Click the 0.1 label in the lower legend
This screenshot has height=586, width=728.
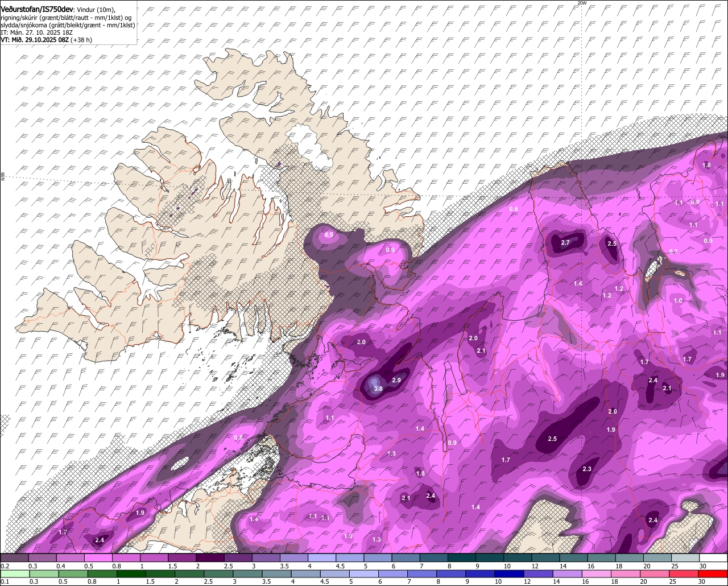coord(5,581)
